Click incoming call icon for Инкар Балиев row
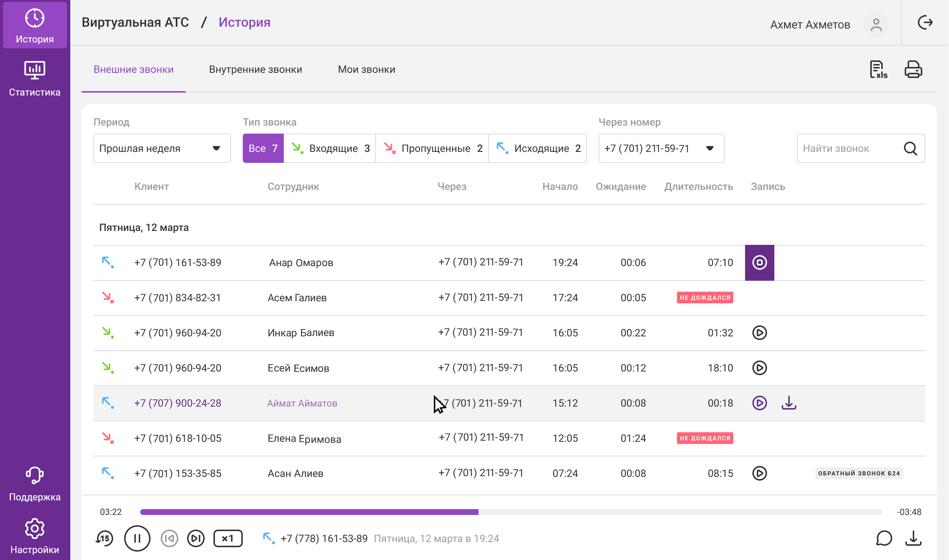This screenshot has height=560, width=949. (108, 332)
